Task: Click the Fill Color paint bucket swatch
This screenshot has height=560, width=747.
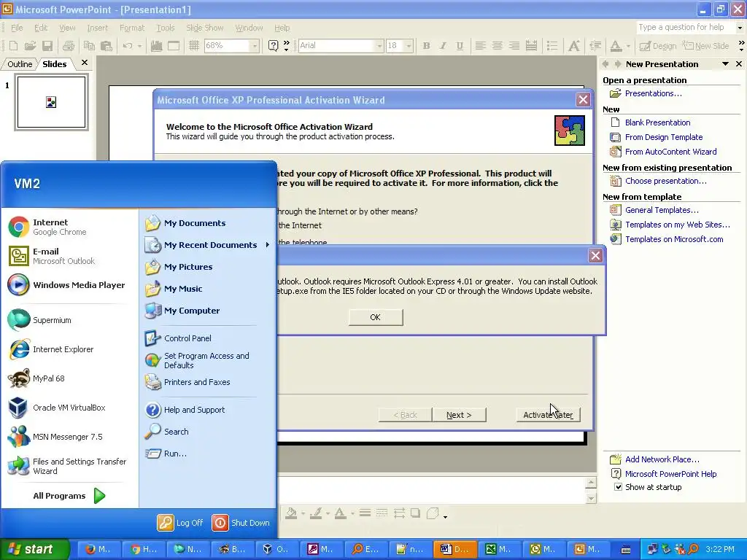Action: click(x=291, y=513)
